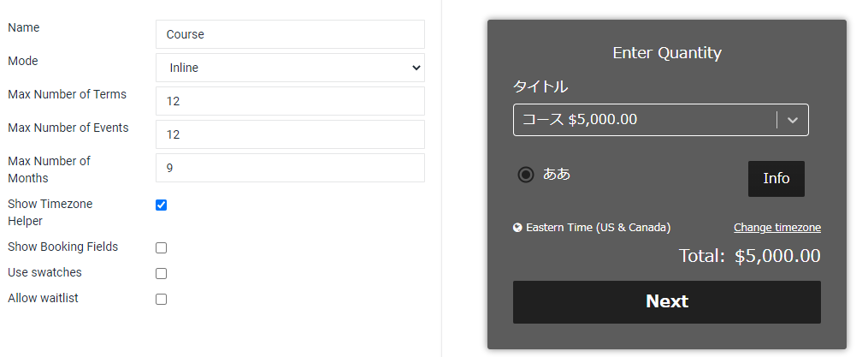The image size is (868, 357).
Task: Check the Allow waitlist checkbox
Action: point(162,300)
